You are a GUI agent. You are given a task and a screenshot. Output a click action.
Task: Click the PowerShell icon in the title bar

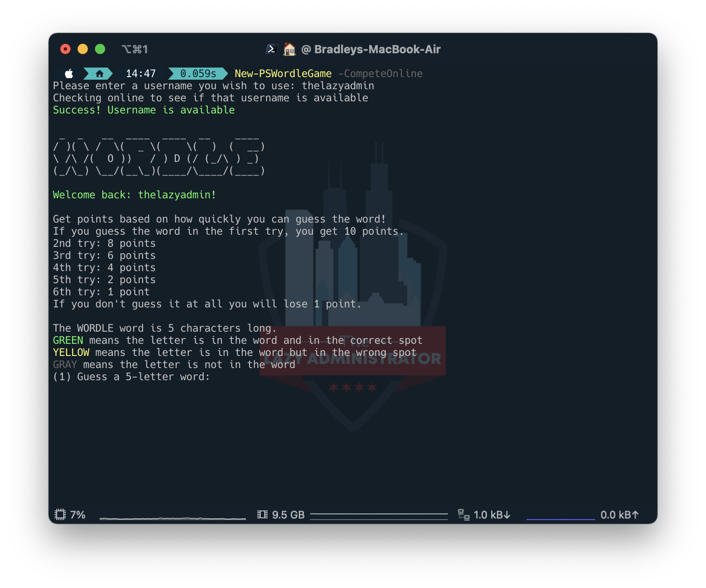pyautogui.click(x=272, y=49)
